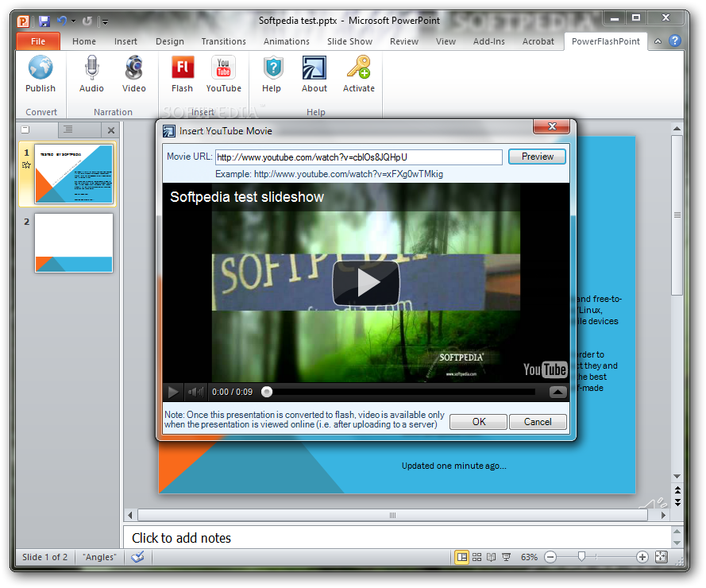Switch to Reading view
This screenshot has width=706, height=588.
[x=492, y=557]
